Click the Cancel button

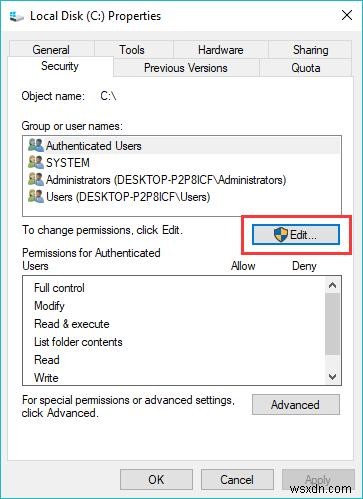tap(237, 480)
